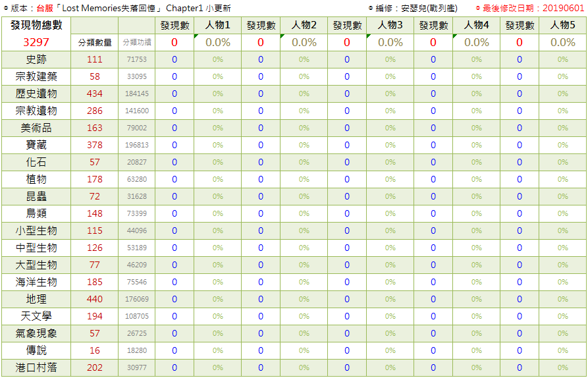The image size is (588, 378).
Task: Click the count 163 in 美術品 row
Action: [95, 128]
